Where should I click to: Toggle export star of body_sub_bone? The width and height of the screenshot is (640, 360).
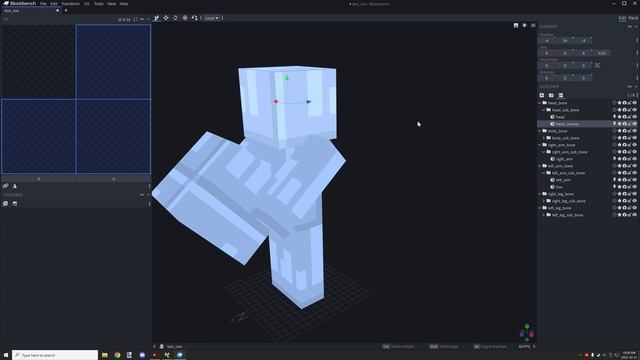coord(620,138)
